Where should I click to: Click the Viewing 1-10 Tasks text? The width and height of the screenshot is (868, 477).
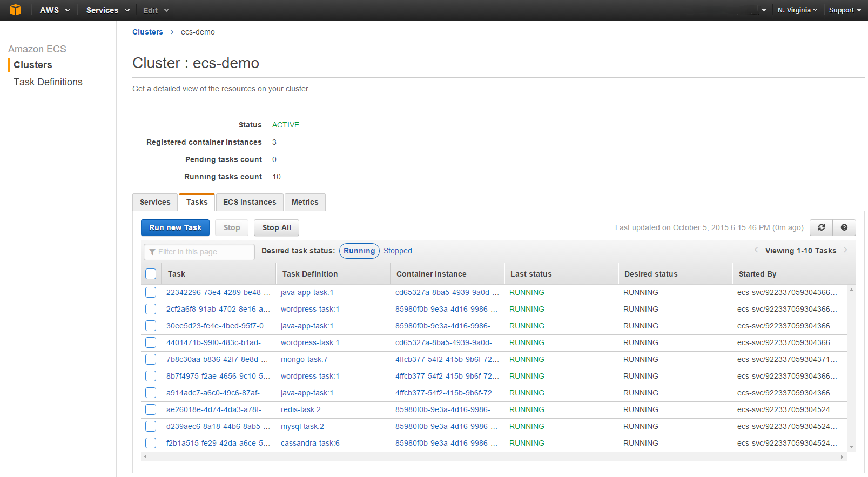click(800, 251)
